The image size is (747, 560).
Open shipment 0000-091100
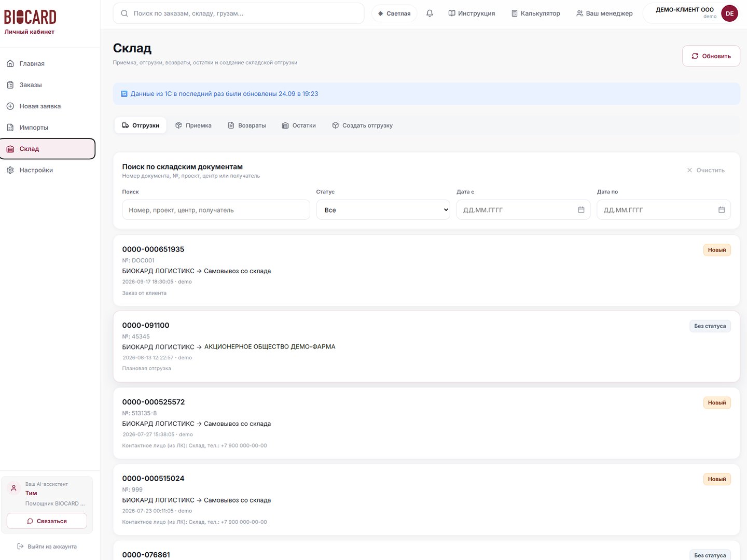[x=426, y=347]
